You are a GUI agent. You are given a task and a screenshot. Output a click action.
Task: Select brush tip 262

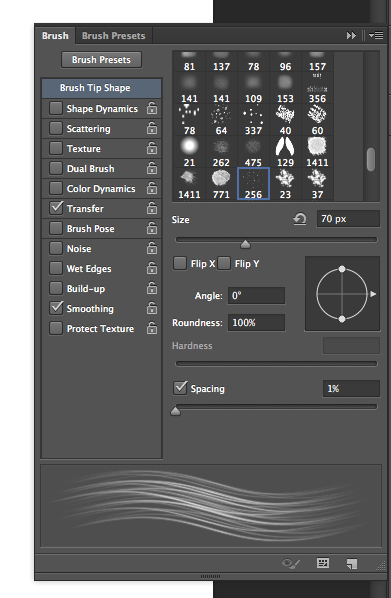pyautogui.click(x=221, y=152)
